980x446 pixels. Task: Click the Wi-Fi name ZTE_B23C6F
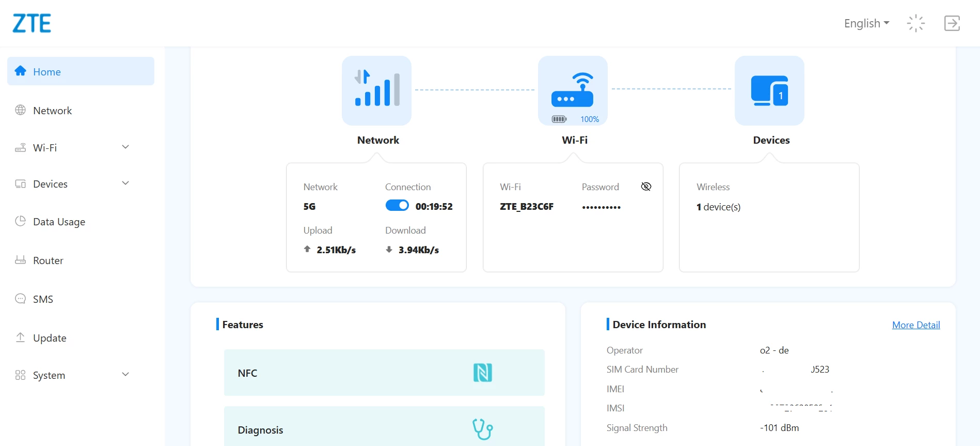[x=527, y=207]
